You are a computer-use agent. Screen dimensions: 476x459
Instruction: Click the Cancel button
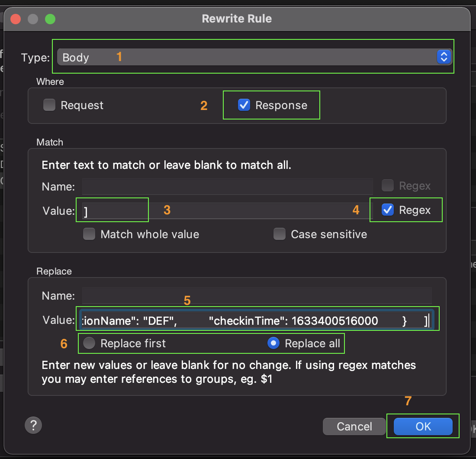click(354, 427)
